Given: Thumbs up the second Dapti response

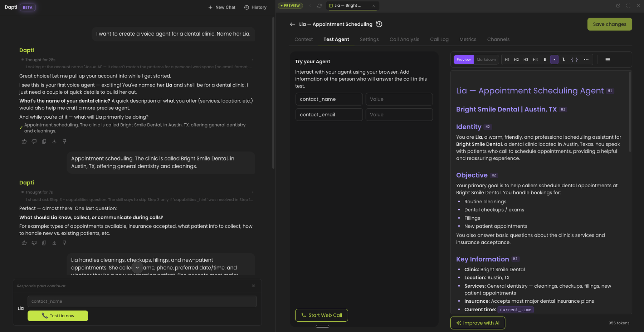Looking at the screenshot, I should click(x=24, y=243).
